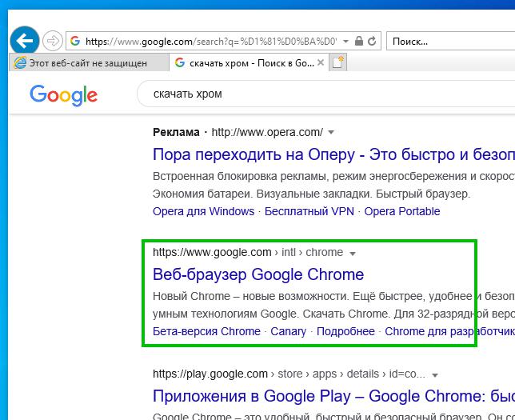Expand the google.com intl chrome result arrow
The height and width of the screenshot is (420, 515).
point(353,254)
